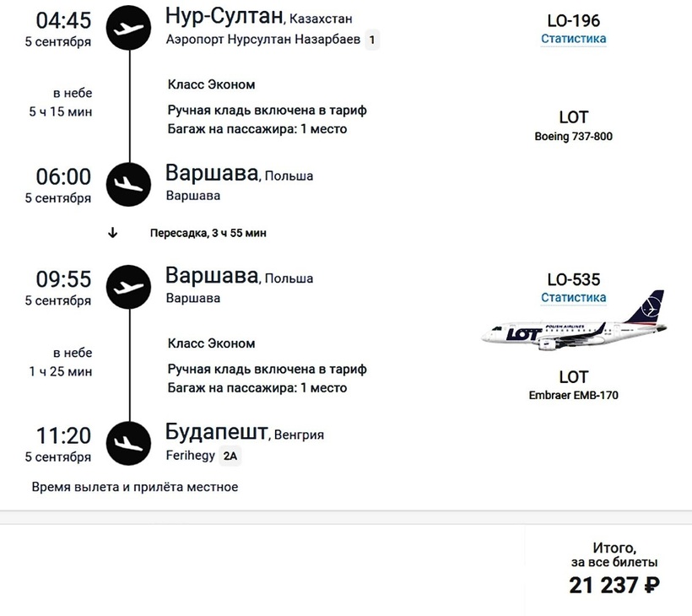Click the landing icon at 06:00 arrival

point(128,183)
